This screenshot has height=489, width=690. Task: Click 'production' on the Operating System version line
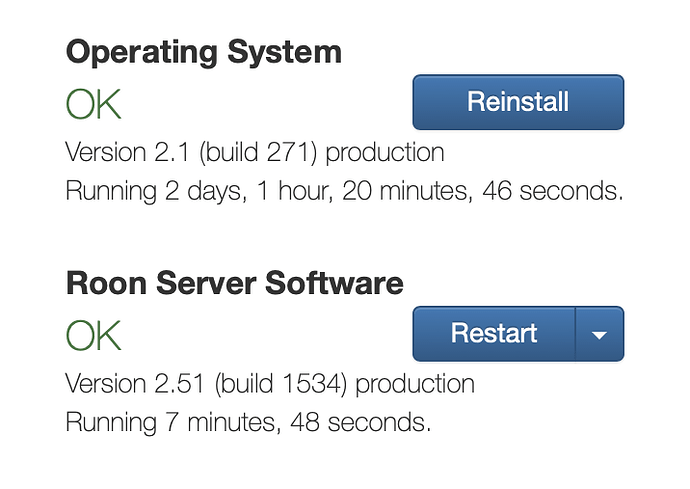[x=385, y=154]
